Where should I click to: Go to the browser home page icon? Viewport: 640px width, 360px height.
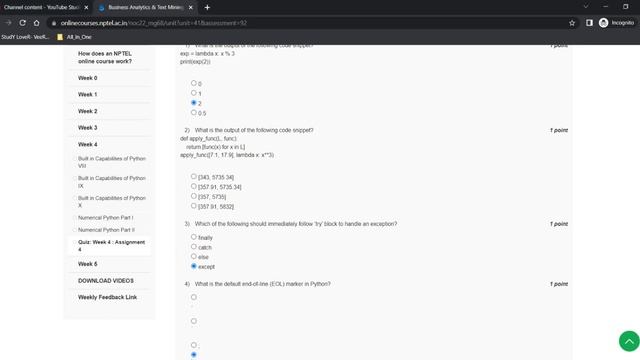click(x=36, y=23)
